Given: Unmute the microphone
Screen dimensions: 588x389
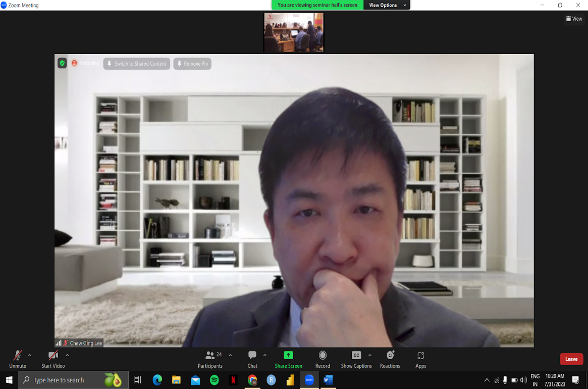Looking at the screenshot, I should pyautogui.click(x=17, y=355).
